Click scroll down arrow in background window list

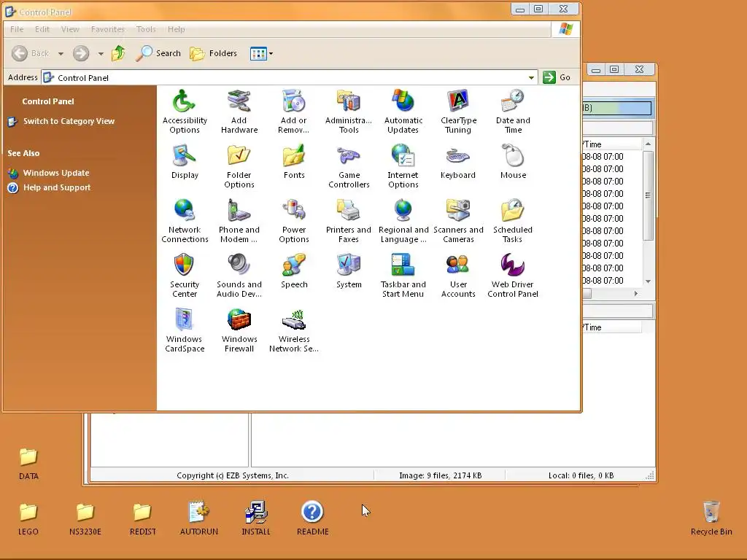pyautogui.click(x=648, y=281)
